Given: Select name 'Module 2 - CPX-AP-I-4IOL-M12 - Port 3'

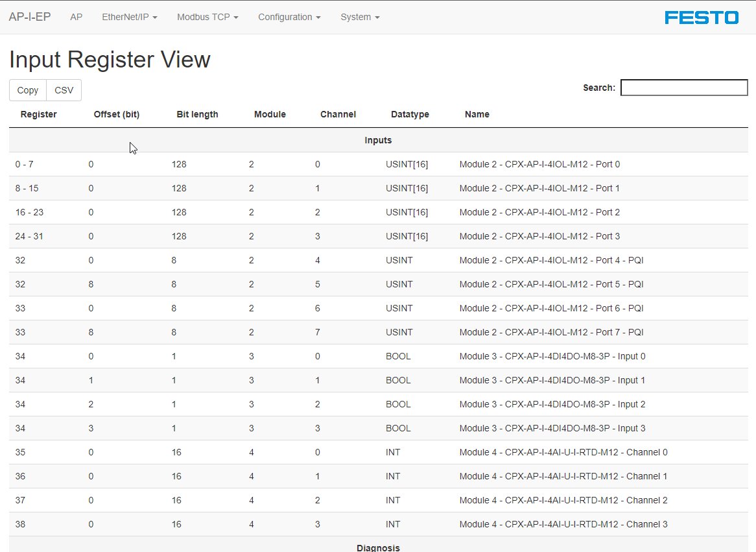Looking at the screenshot, I should [539, 237].
